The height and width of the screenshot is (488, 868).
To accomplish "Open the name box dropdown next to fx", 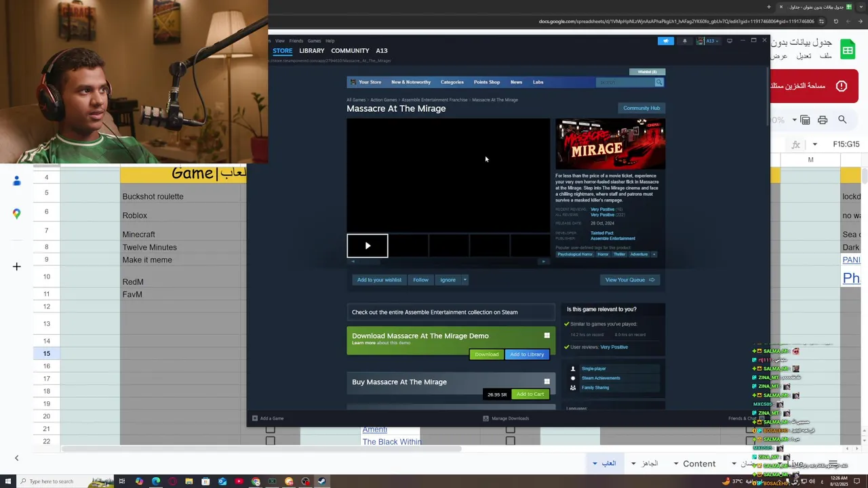I will coord(815,144).
